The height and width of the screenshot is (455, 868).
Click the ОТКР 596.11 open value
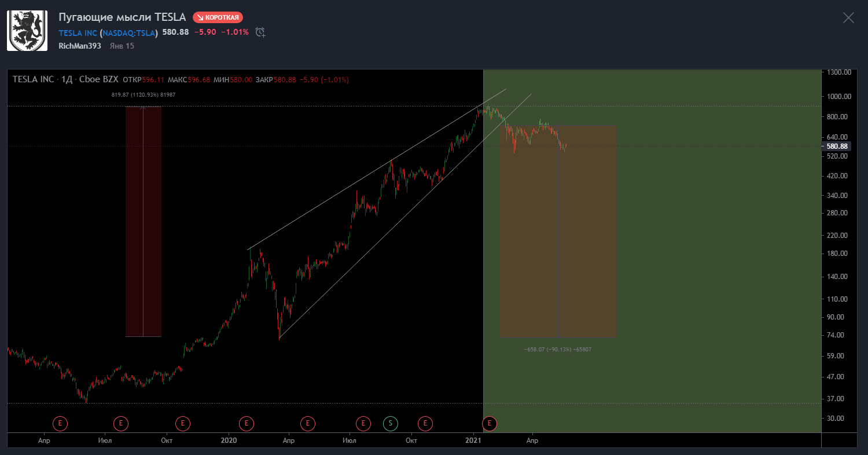pos(144,80)
